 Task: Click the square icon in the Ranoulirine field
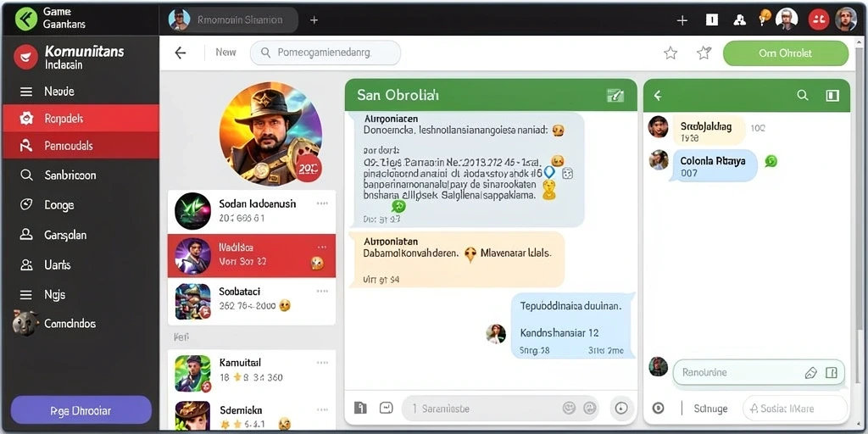point(831,373)
